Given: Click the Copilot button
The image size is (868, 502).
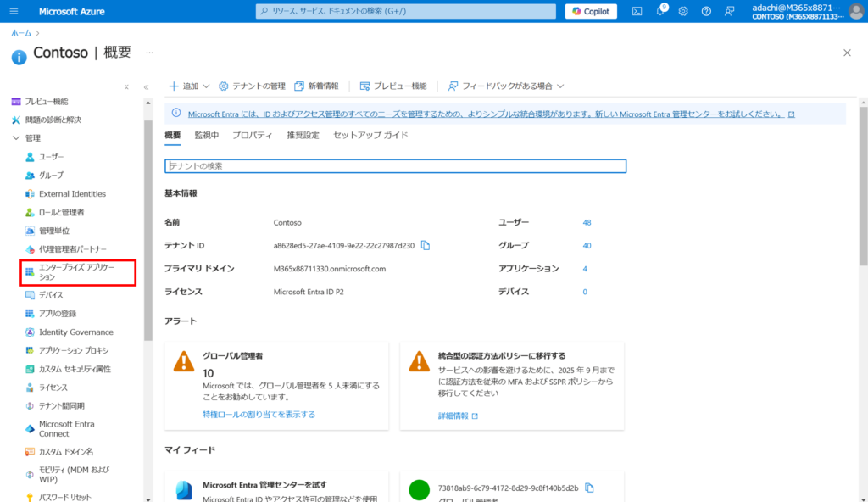Looking at the screenshot, I should tap(591, 11).
